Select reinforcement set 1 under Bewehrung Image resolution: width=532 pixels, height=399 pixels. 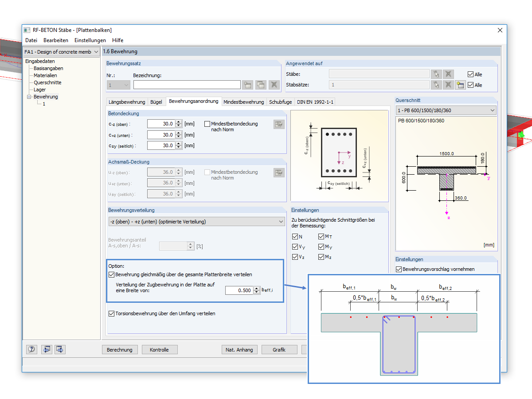pyautogui.click(x=44, y=104)
